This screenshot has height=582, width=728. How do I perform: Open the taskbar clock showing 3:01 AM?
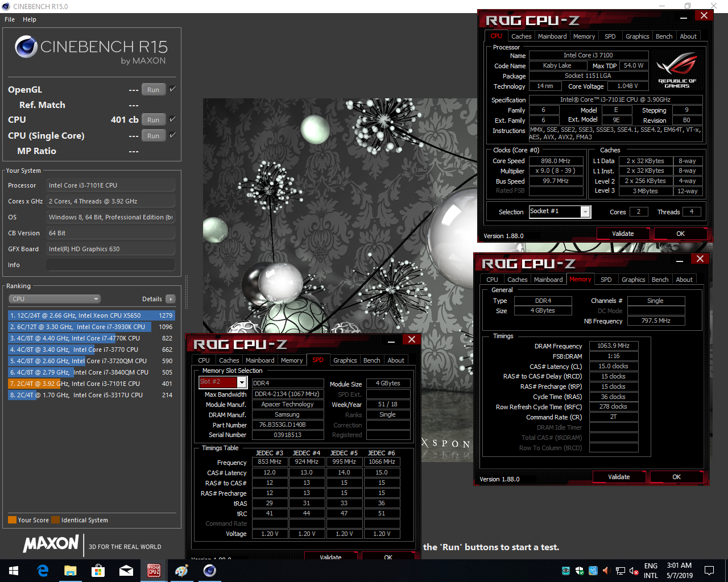(x=679, y=571)
